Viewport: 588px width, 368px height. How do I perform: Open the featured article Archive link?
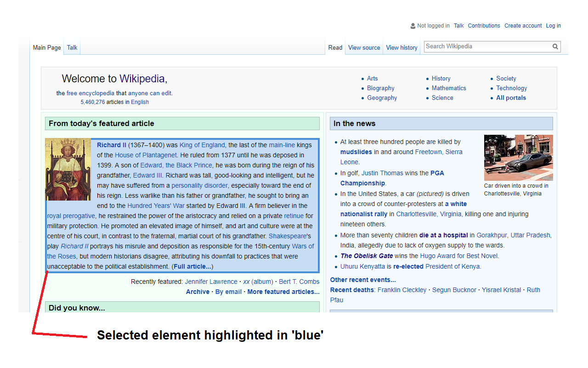click(198, 292)
